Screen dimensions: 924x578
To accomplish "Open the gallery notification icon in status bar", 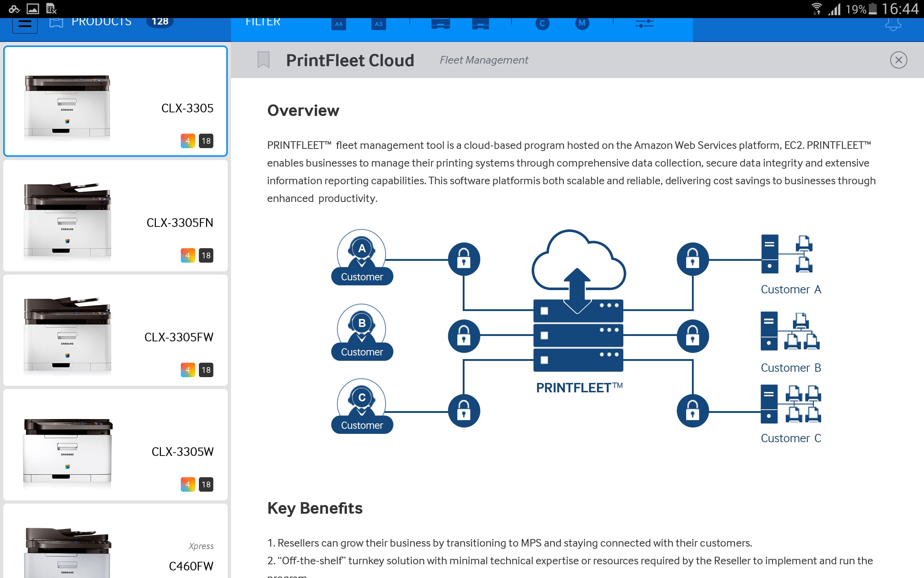I will tap(32, 8).
